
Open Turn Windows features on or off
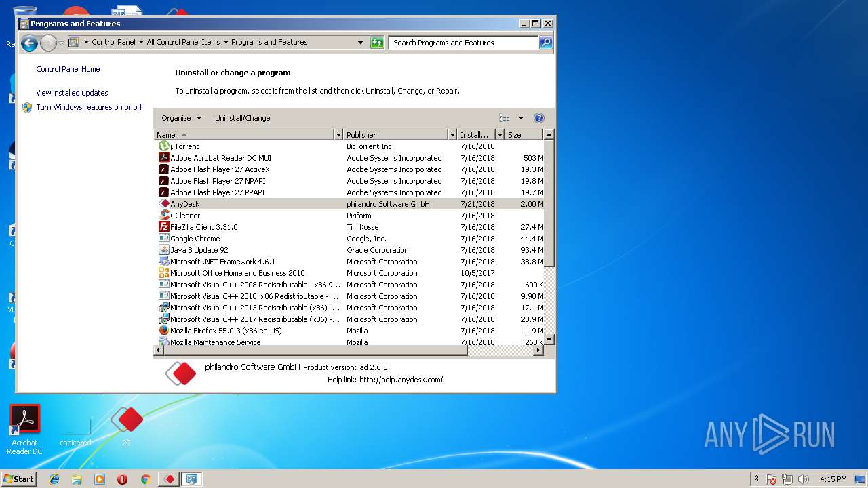click(x=89, y=107)
